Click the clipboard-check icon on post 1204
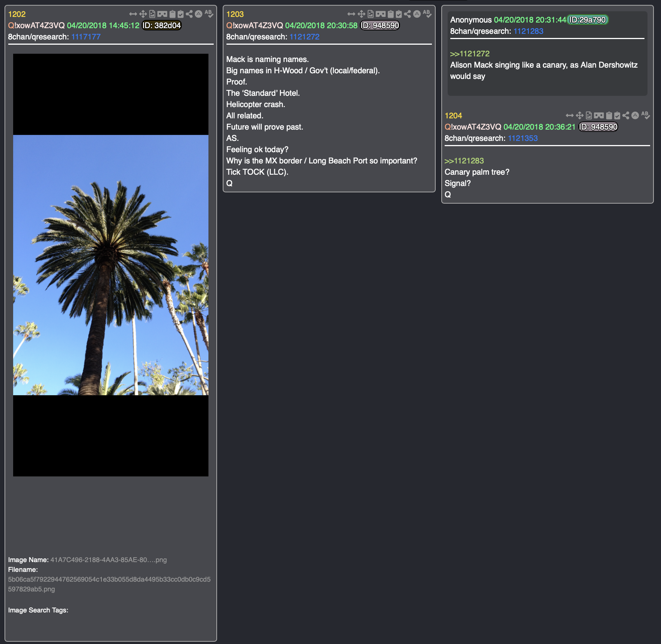 (x=617, y=116)
